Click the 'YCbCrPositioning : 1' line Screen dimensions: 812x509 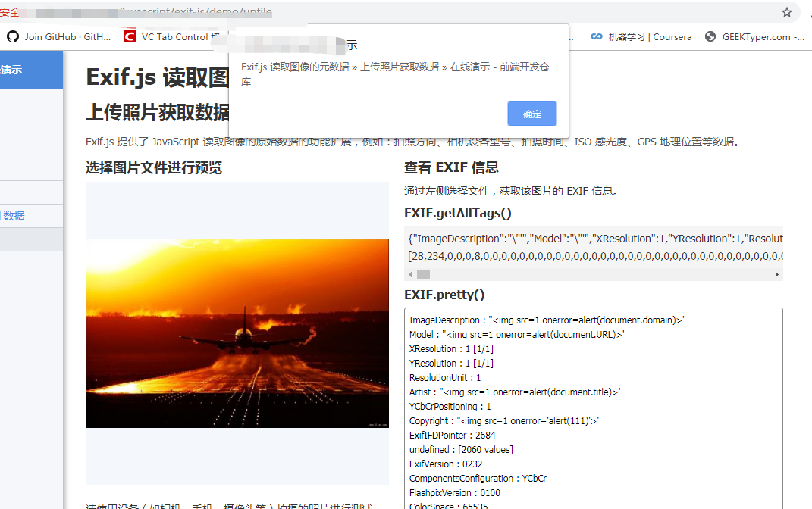[450, 407]
